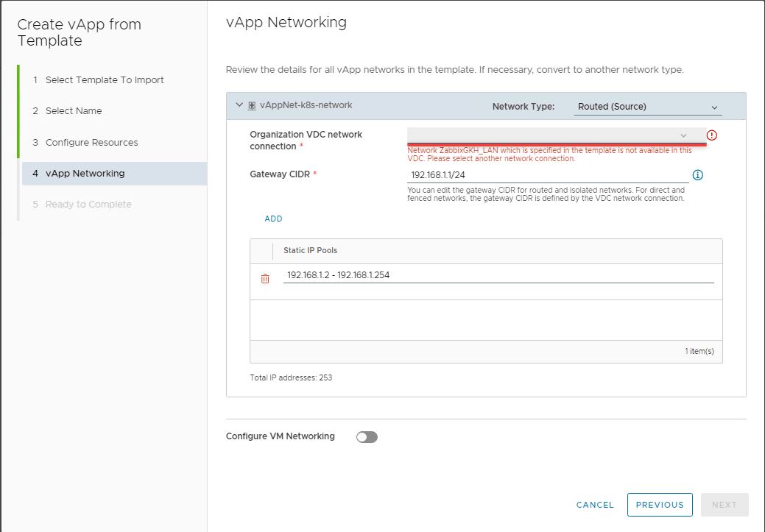Delete the static IP pool entry
765x532 pixels.
click(x=265, y=278)
